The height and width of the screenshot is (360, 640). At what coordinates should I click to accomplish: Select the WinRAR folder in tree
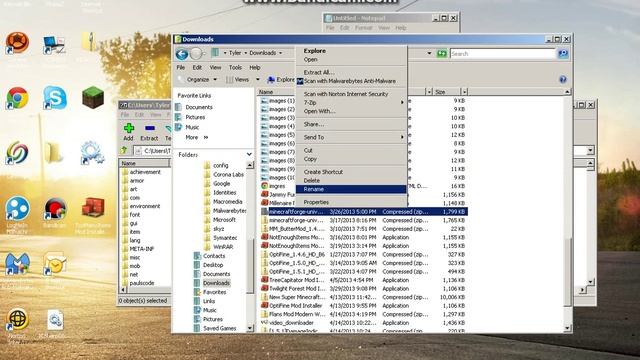tap(223, 247)
